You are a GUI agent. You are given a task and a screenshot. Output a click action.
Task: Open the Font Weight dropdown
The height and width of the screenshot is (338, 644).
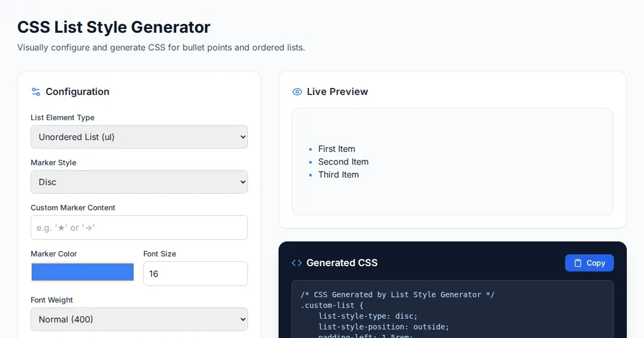[x=139, y=319]
